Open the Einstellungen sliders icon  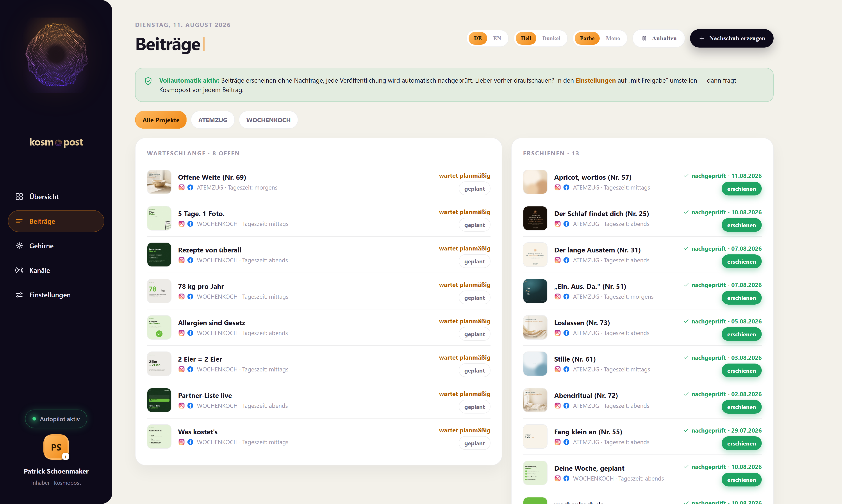19,295
